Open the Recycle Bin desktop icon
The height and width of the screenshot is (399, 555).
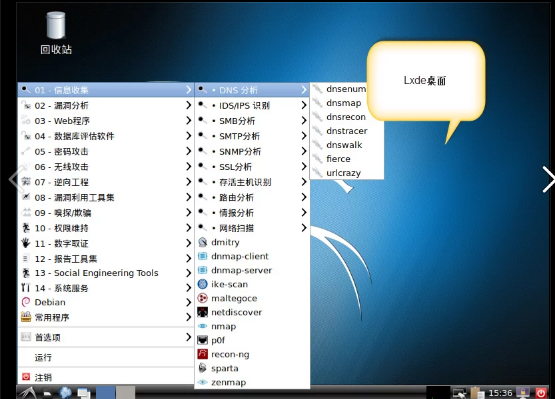coord(56,33)
